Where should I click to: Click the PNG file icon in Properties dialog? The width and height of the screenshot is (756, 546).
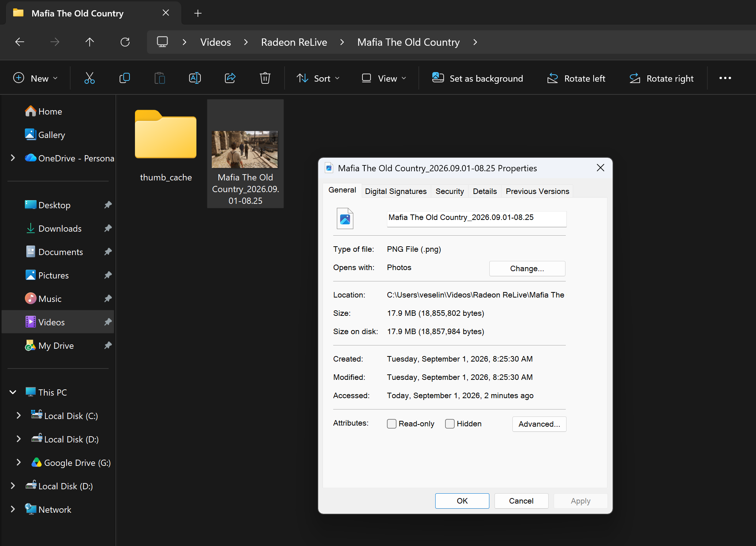pyautogui.click(x=345, y=218)
